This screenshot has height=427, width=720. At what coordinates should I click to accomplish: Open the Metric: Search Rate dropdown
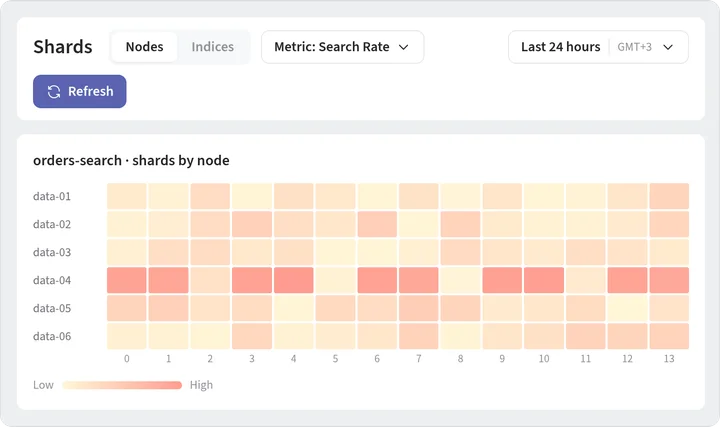click(343, 47)
